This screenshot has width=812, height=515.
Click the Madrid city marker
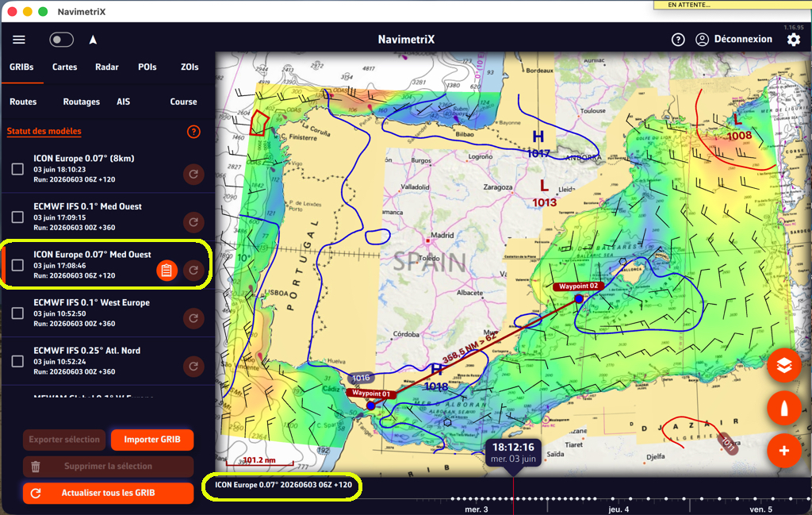[x=427, y=240]
